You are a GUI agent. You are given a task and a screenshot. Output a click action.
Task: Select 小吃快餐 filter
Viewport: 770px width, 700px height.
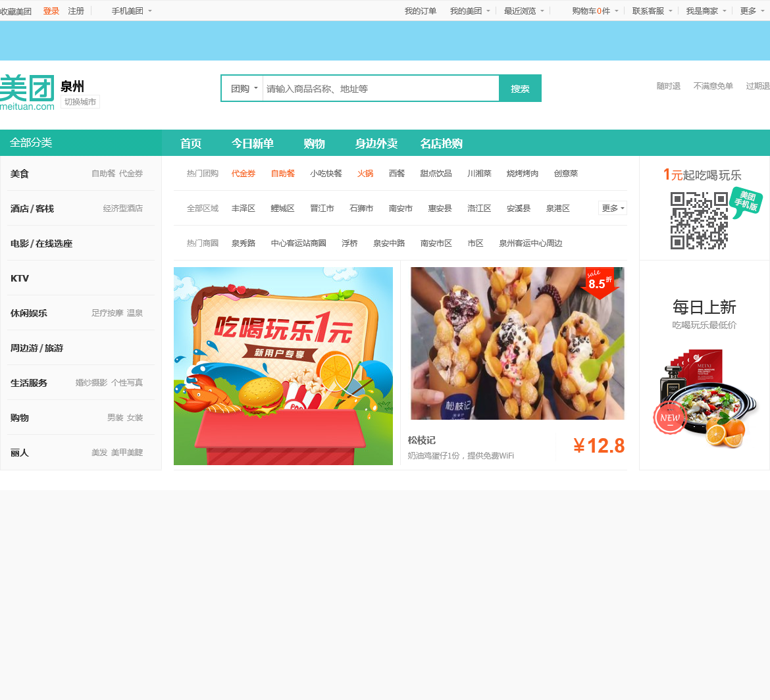click(326, 174)
